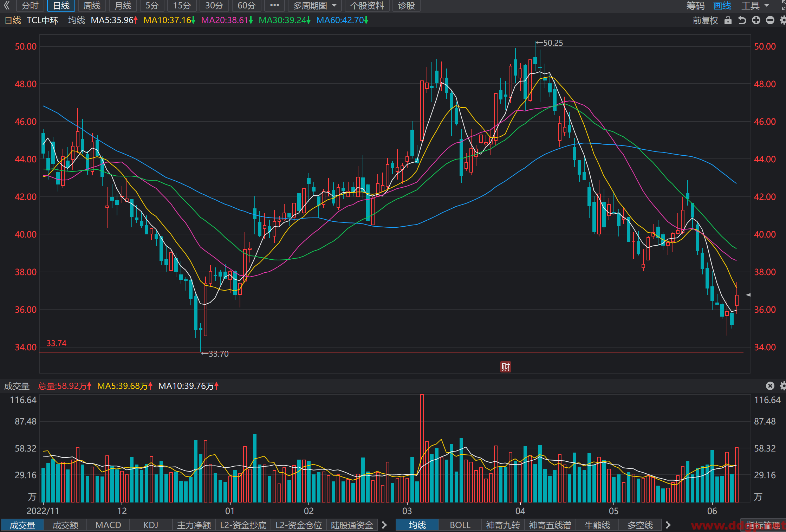The image size is (786, 532).
Task: Click the undo arrow icon
Action: (x=742, y=20)
